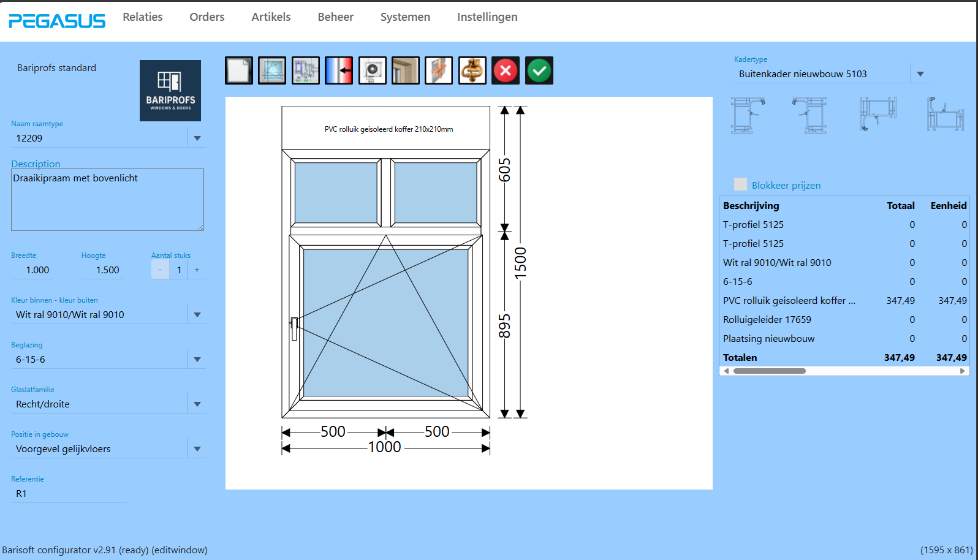Open the brass handle hardware icon

(x=472, y=70)
